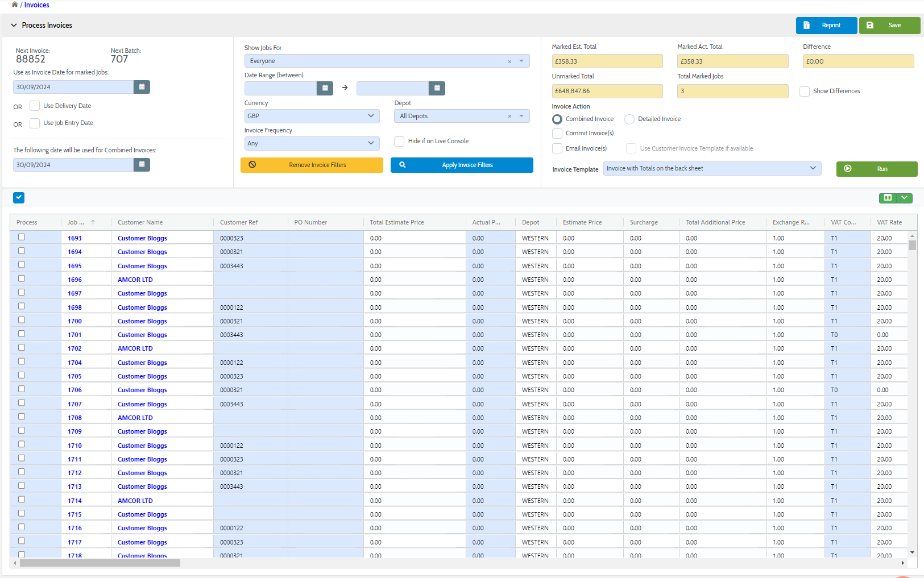
Task: Clear the Everyone selection with x icon
Action: click(509, 61)
